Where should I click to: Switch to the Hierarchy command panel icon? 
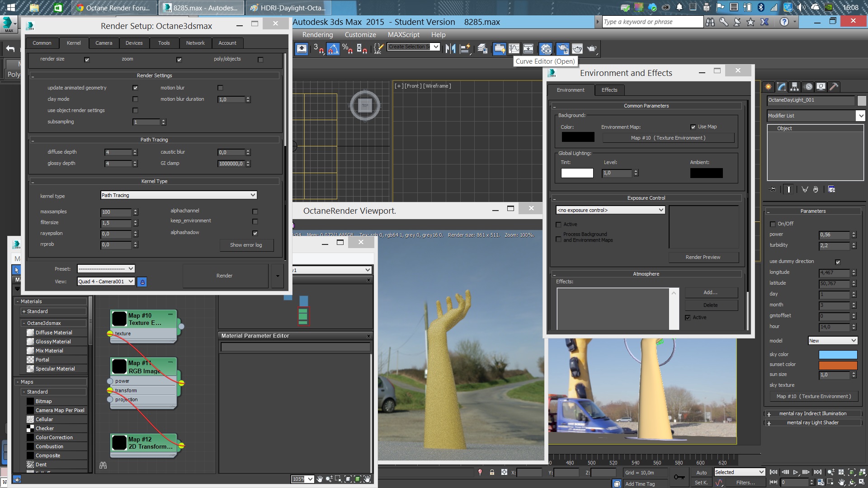click(x=795, y=87)
